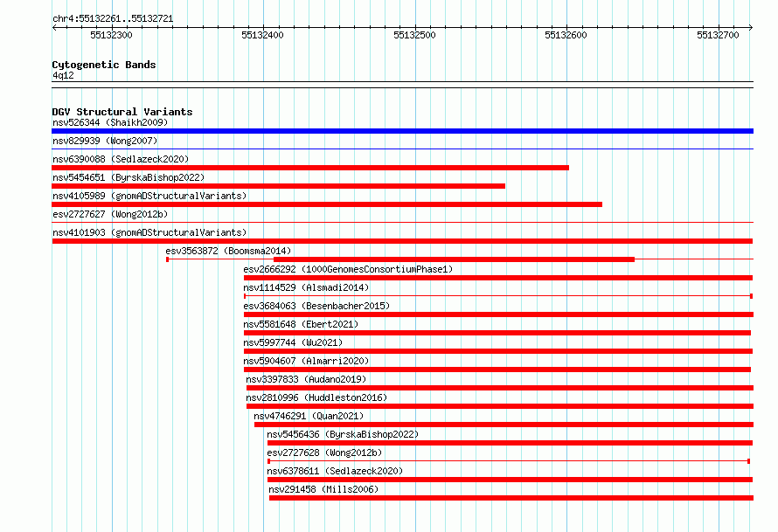Viewport: 778px width, 532px height.
Task: Click the nsv2810996 (Huddleston2016) label
Action: point(316,397)
